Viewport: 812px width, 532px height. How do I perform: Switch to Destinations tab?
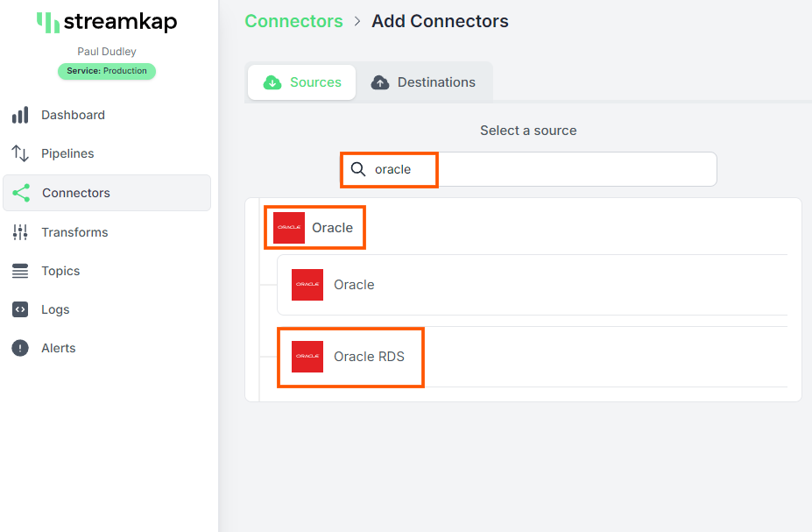423,82
